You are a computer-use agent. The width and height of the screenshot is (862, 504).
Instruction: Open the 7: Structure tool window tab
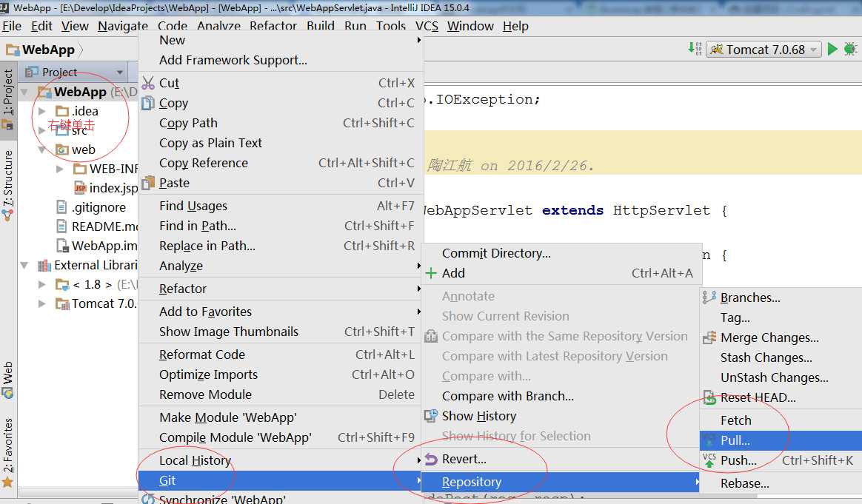pos(7,185)
